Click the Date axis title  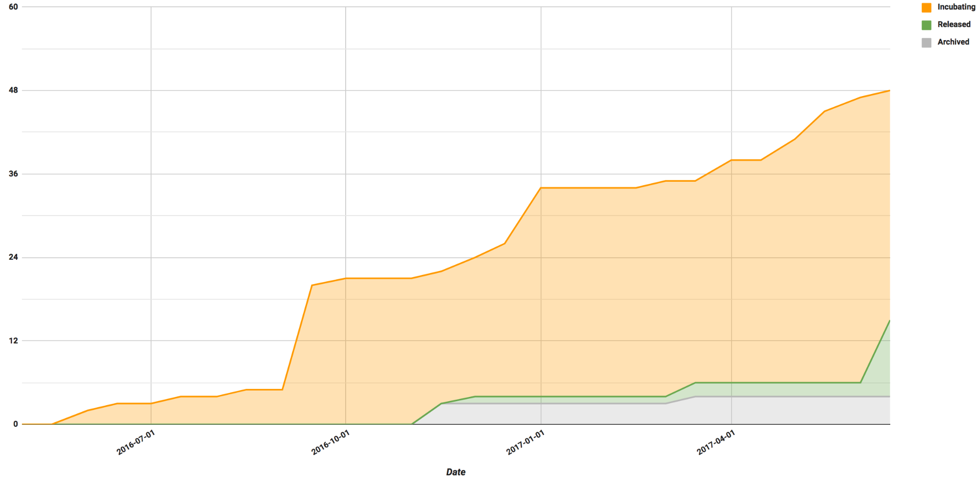[455, 472]
